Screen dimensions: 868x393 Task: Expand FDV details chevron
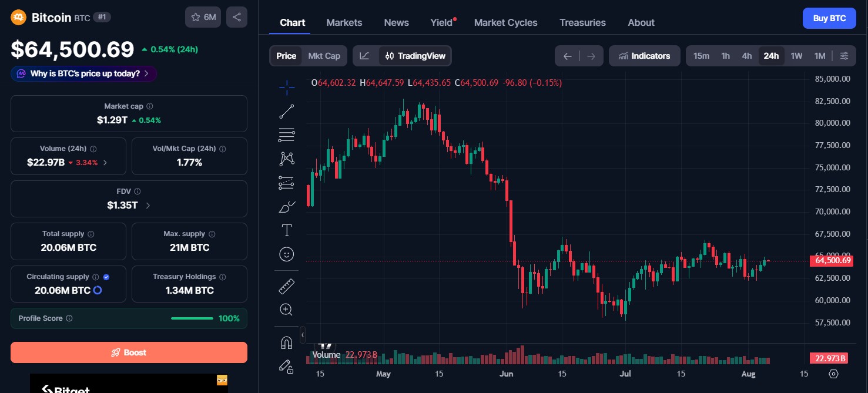point(148,206)
